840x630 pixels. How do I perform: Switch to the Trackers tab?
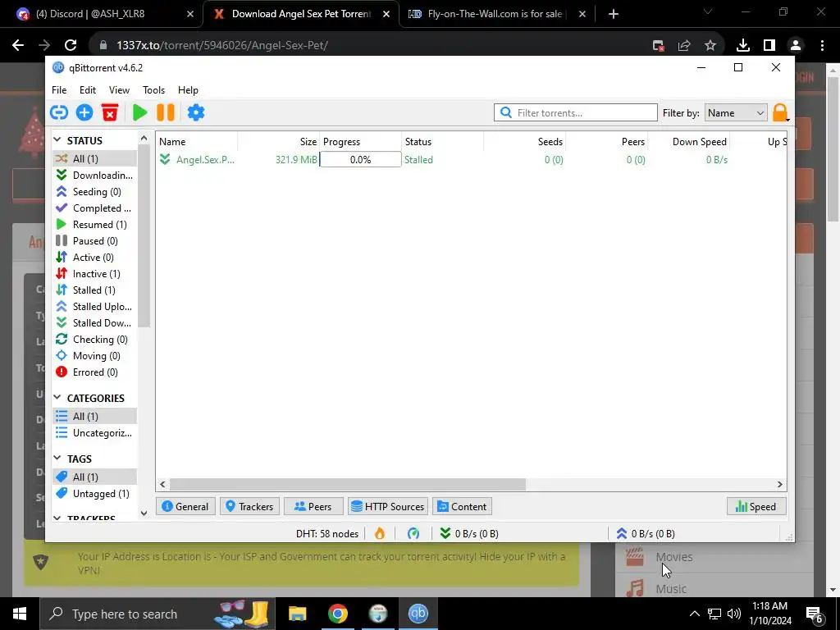(249, 507)
